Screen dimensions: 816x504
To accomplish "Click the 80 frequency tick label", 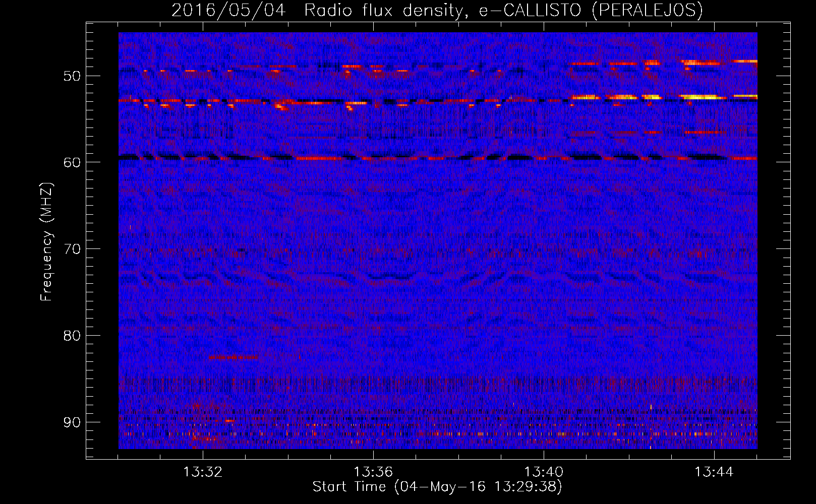I will [72, 336].
